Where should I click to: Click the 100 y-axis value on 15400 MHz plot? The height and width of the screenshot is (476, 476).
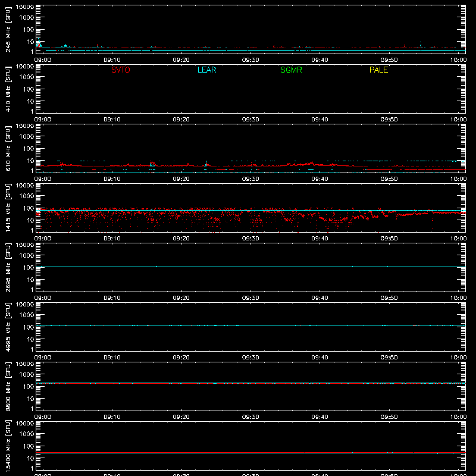point(29,446)
